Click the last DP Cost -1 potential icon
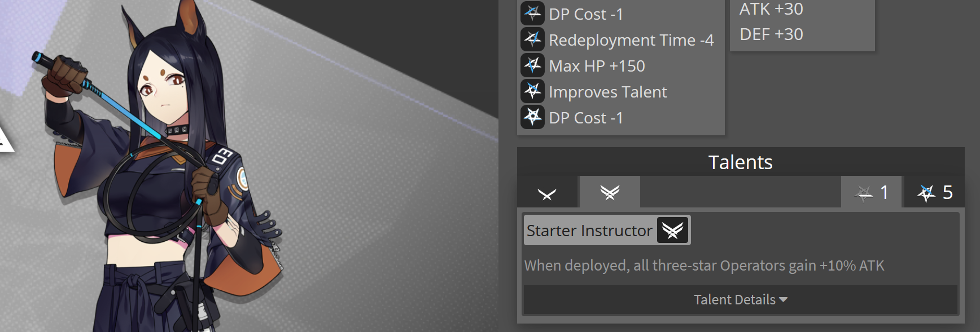Image resolution: width=980 pixels, height=332 pixels. pyautogui.click(x=532, y=117)
